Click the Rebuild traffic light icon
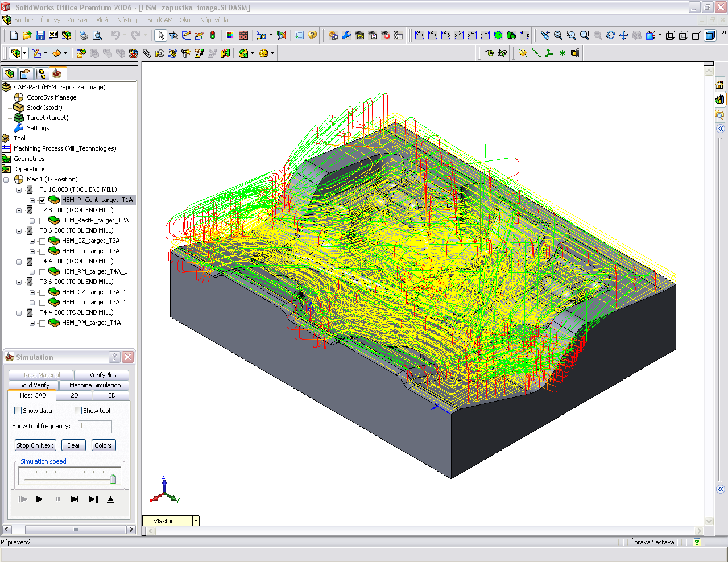The image size is (728, 562). (x=213, y=35)
